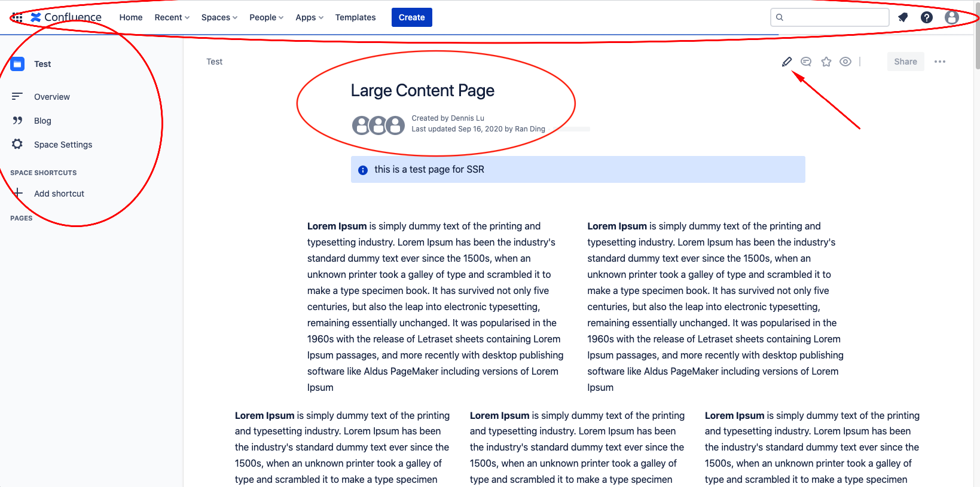
Task: Expand the People dropdown
Action: 267,17
